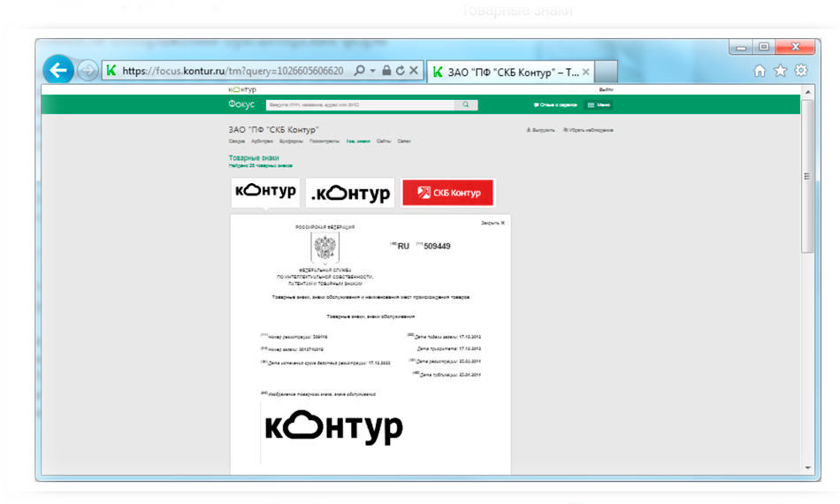Go back with the browser back arrow
This screenshot has height=504, width=840.
coord(57,70)
